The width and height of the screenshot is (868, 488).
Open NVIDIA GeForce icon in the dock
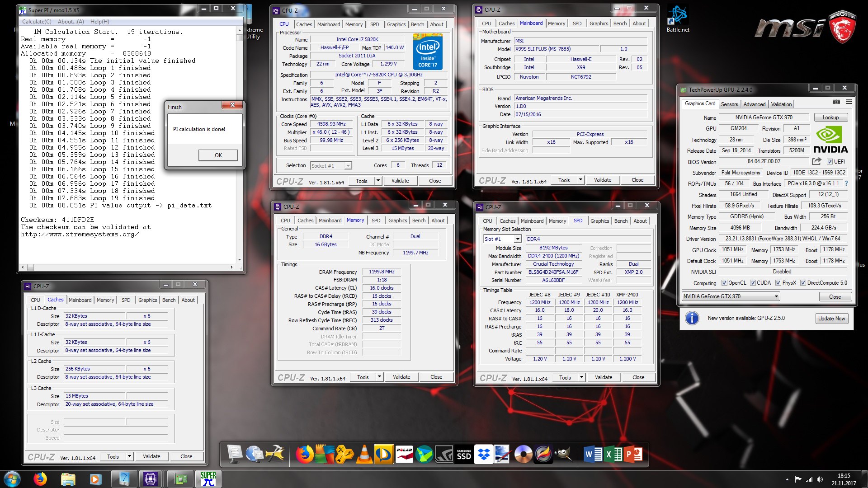(x=444, y=454)
